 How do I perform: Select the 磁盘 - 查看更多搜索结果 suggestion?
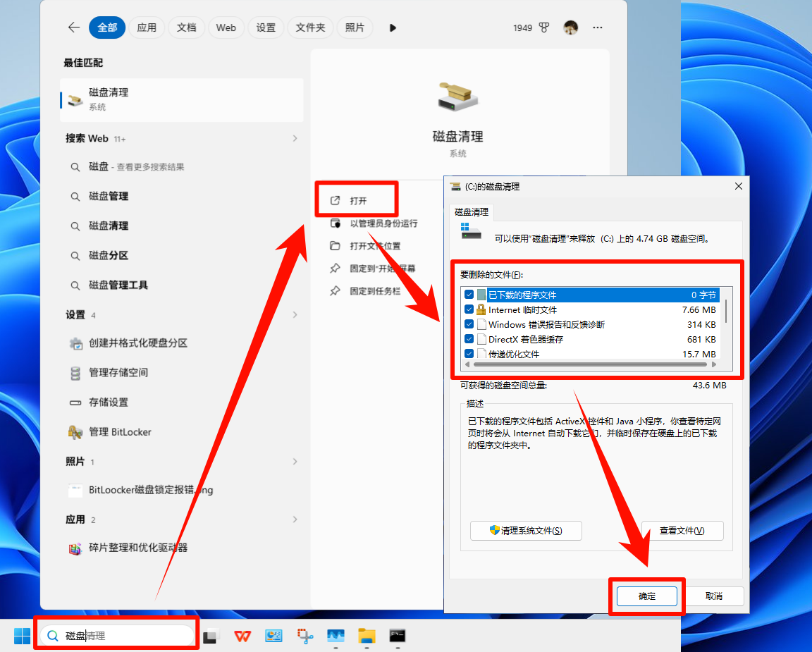coord(182,167)
